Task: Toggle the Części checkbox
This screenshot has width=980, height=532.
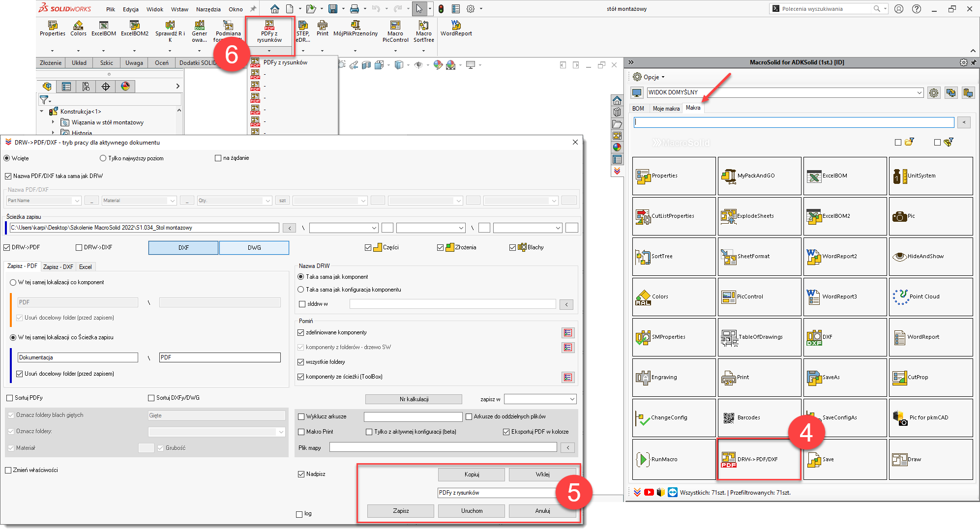Action: pyautogui.click(x=368, y=247)
